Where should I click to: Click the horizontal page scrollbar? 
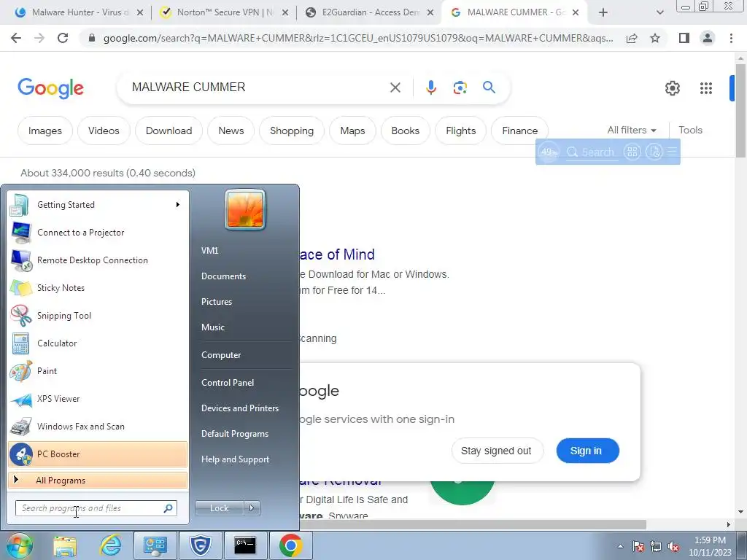(x=472, y=524)
